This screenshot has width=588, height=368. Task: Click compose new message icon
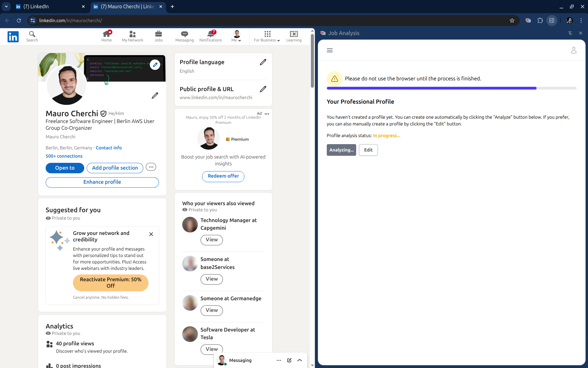click(x=289, y=360)
